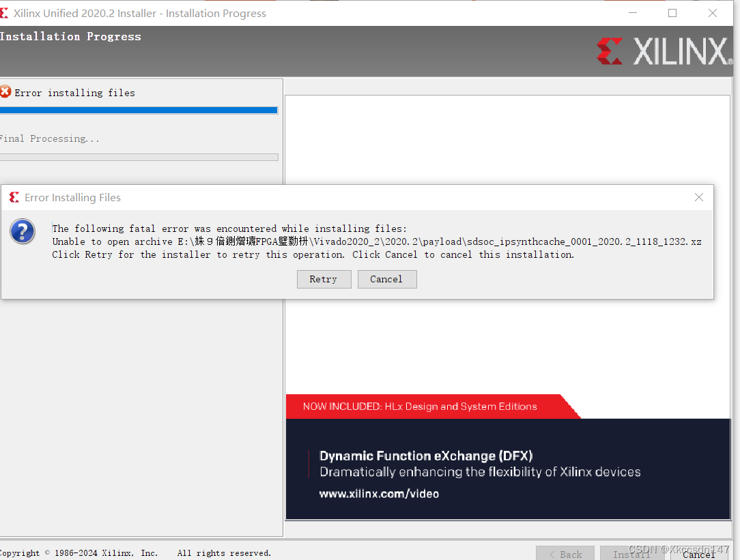Screen dimensions: 740x560
Task: Click the 'Final Processing...' status text
Action: click(49, 138)
